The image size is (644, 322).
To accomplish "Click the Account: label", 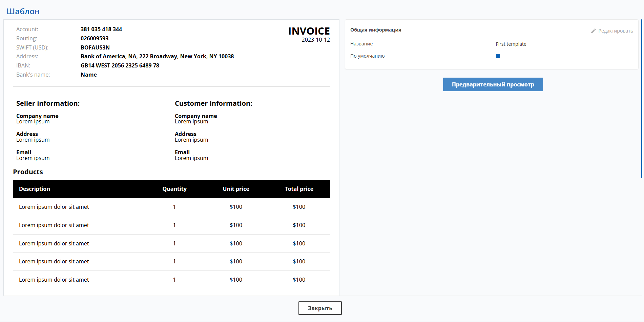I will (x=27, y=29).
